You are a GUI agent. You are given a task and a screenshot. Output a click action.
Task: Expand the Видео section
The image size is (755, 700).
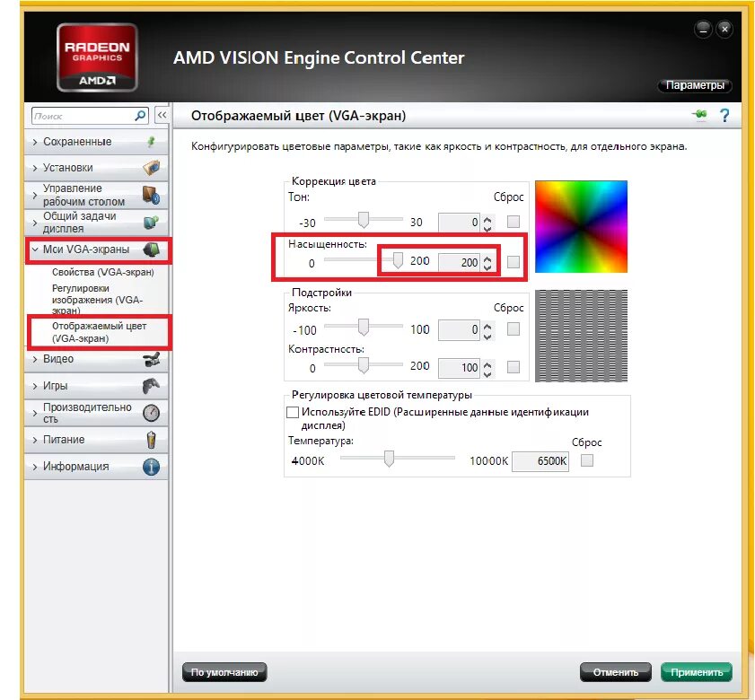coord(35,359)
